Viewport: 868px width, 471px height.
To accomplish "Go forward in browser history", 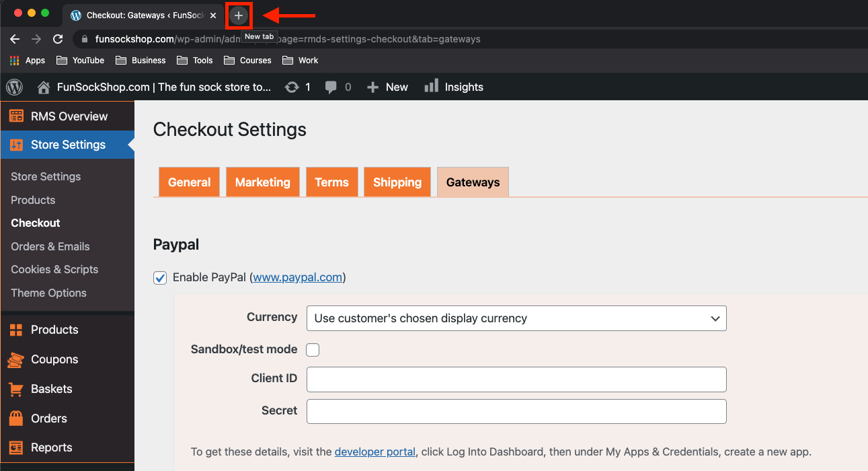I will [x=36, y=39].
